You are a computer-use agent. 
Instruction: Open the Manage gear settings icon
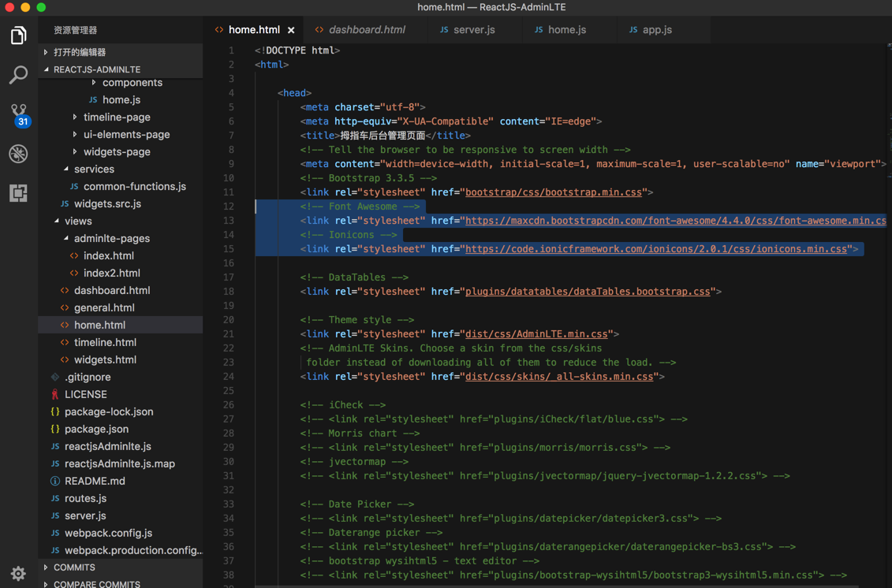pyautogui.click(x=18, y=573)
